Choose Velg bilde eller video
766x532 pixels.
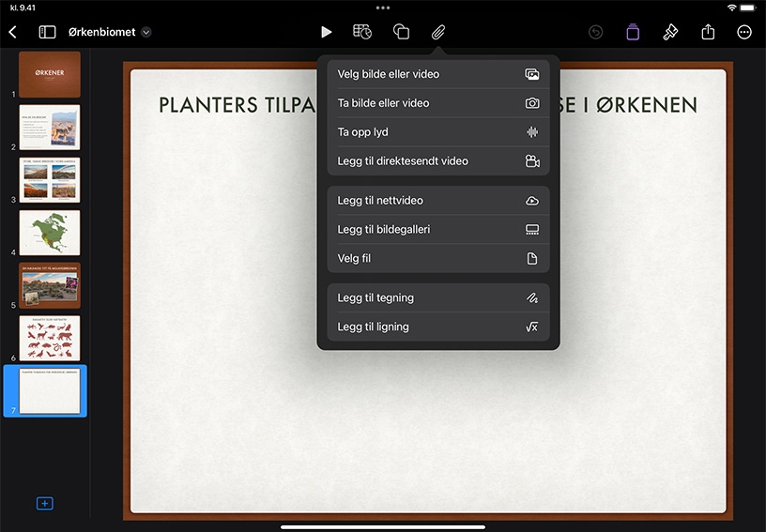(x=438, y=74)
